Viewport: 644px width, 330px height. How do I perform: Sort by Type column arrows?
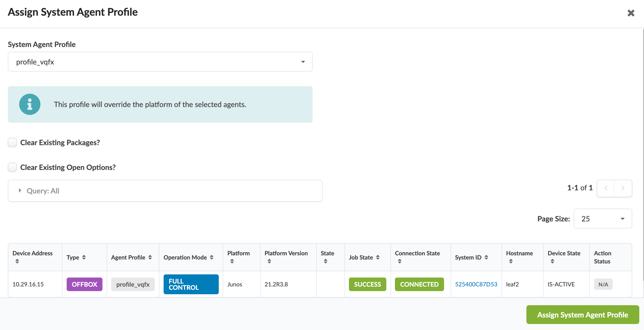pos(84,257)
